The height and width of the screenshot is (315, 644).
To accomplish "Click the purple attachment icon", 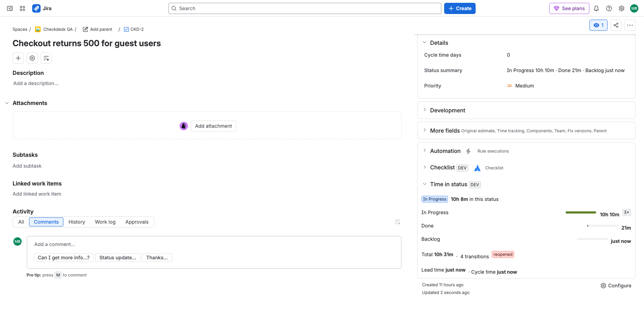I will (184, 126).
